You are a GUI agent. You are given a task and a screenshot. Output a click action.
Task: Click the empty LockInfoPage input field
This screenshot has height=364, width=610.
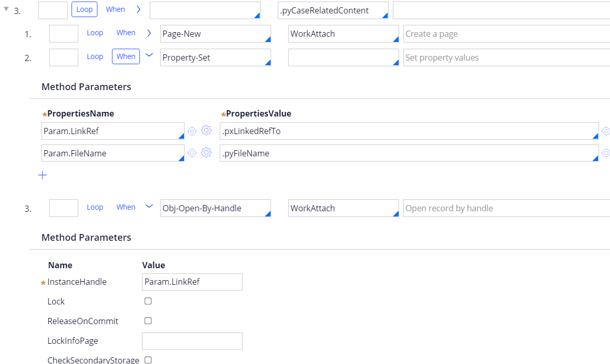(x=192, y=341)
